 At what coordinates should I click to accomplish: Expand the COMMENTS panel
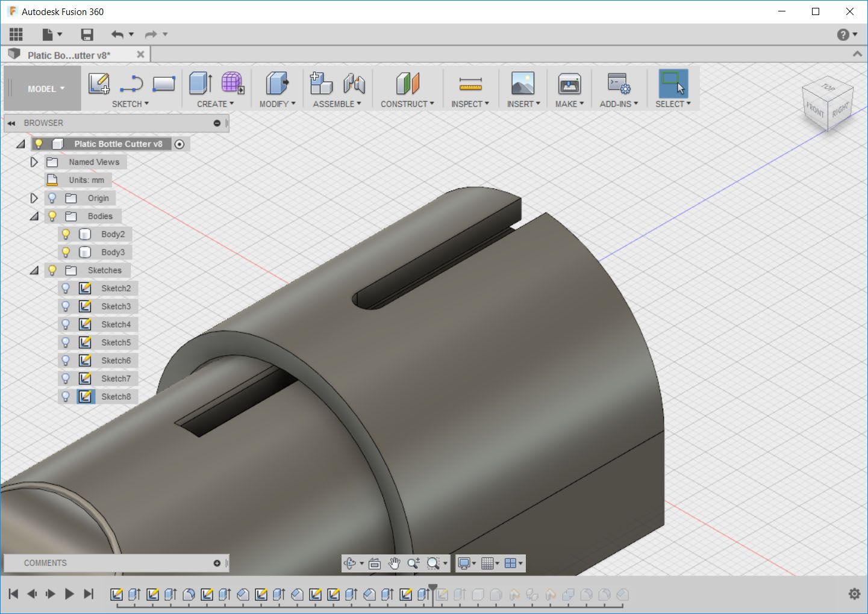click(217, 563)
